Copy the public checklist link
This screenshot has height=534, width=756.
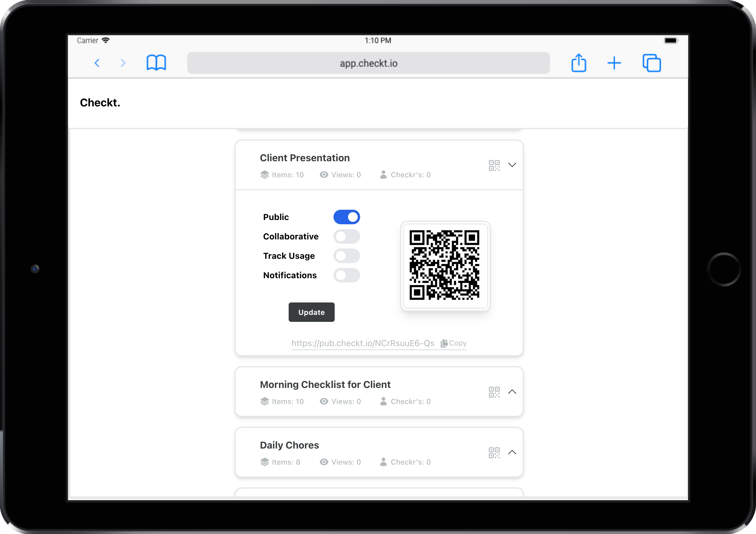coord(454,343)
